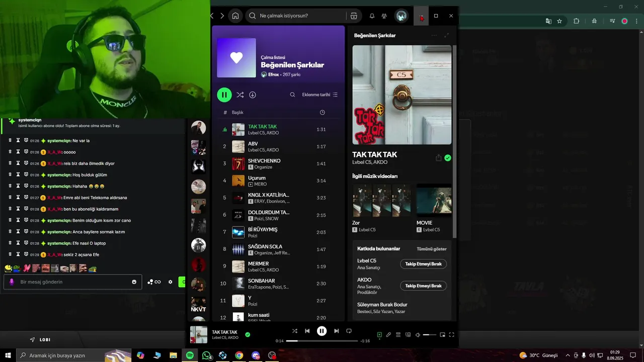Open the play queue
This screenshot has width=644, height=362.
[398, 335]
